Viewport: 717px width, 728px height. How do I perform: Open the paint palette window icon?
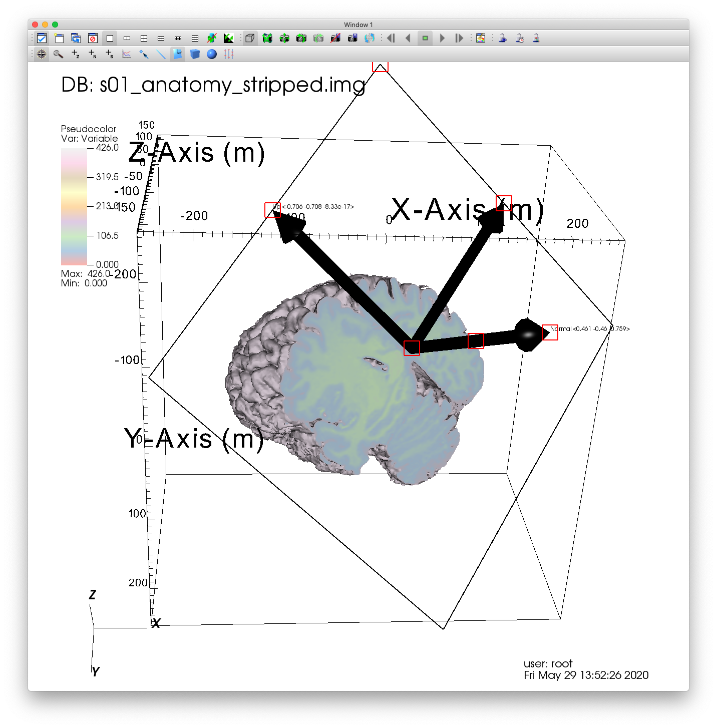481,39
